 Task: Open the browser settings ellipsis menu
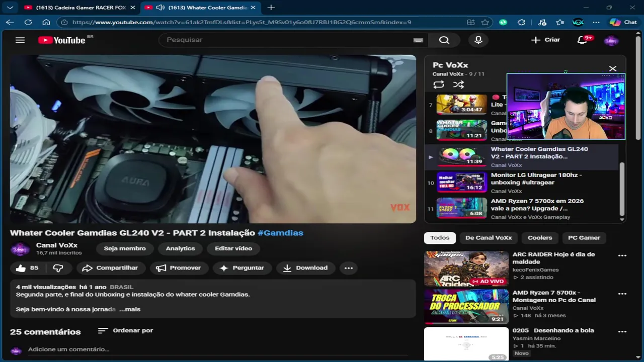click(x=596, y=22)
